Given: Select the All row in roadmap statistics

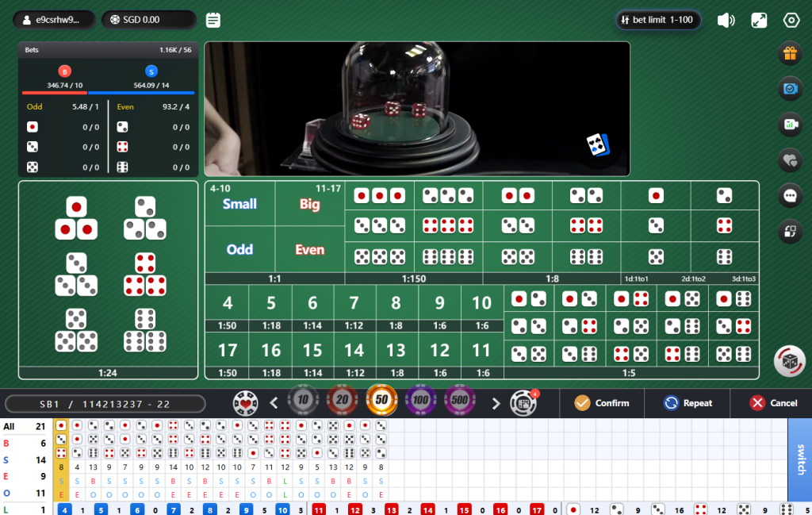Looking at the screenshot, I should 25,427.
